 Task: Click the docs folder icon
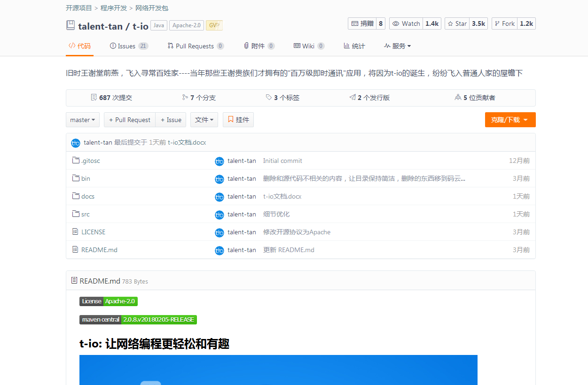point(76,196)
